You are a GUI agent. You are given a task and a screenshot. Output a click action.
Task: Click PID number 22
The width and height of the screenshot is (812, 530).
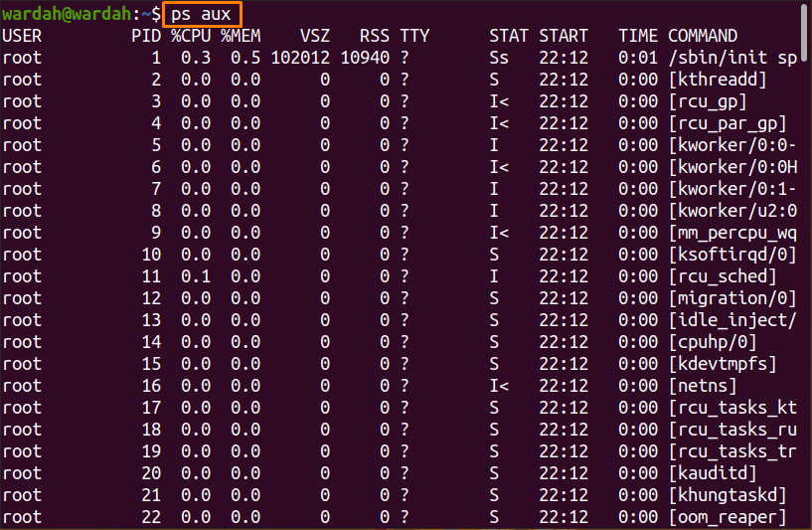point(151,517)
